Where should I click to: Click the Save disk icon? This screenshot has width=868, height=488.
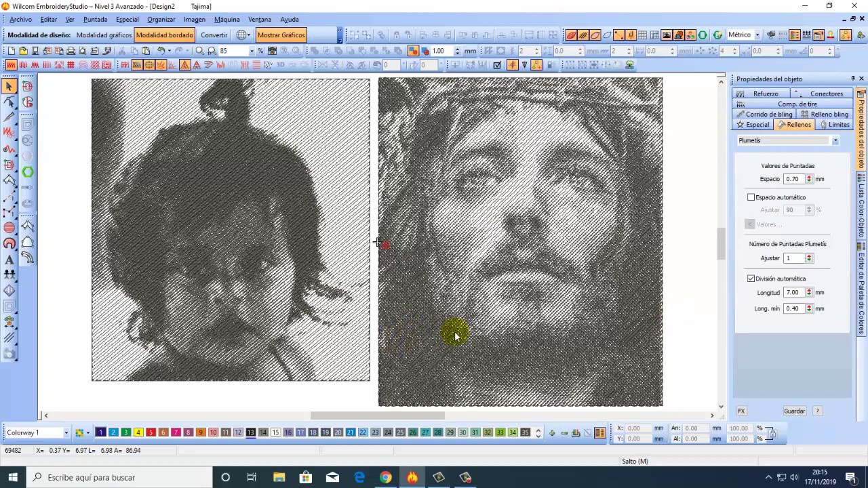pyautogui.click(x=35, y=51)
